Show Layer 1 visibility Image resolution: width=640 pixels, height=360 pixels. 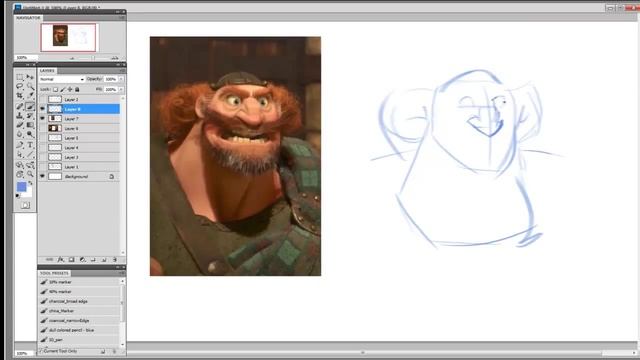pos(42,167)
